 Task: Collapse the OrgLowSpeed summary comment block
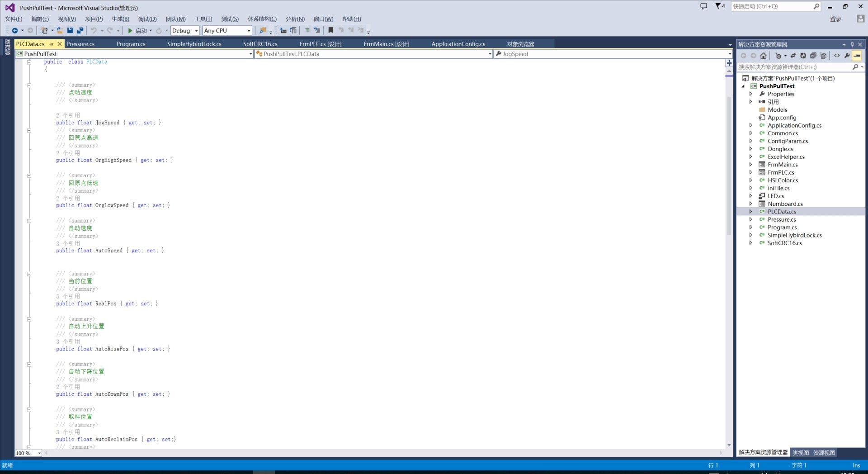(29, 175)
